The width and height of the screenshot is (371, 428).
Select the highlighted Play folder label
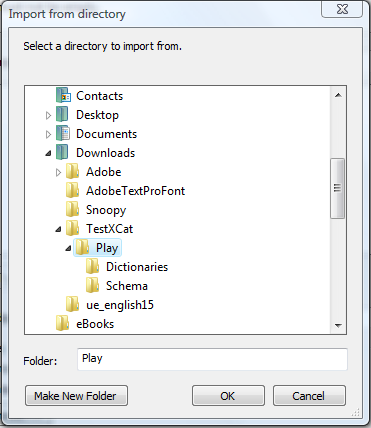107,248
